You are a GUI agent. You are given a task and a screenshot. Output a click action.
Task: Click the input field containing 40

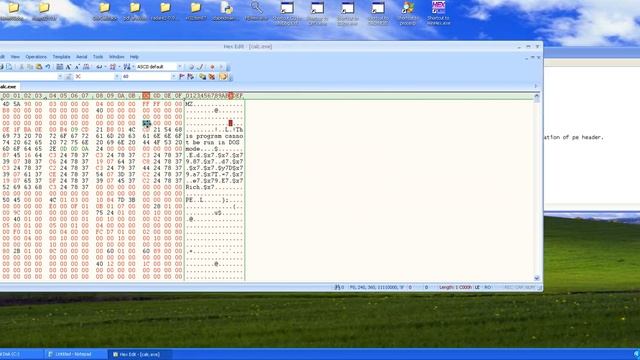(x=146, y=76)
